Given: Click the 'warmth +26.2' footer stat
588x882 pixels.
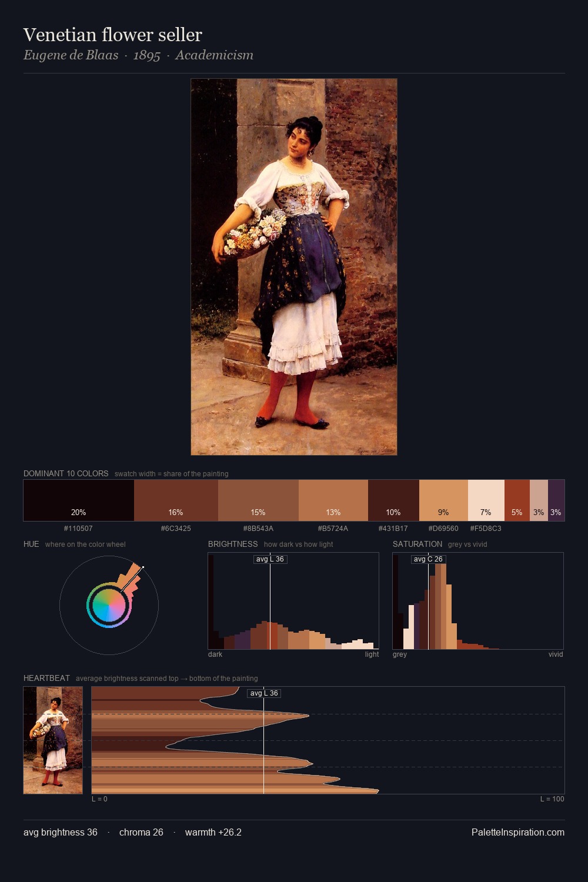Looking at the screenshot, I should (213, 833).
